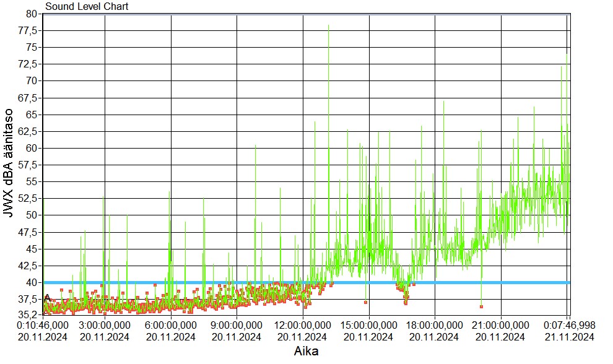Image resolution: width=613 pixels, height=364 pixels.
Task: Select the 20.11.2024 date under 21:00:00,000
Action: pyautogui.click(x=500, y=337)
